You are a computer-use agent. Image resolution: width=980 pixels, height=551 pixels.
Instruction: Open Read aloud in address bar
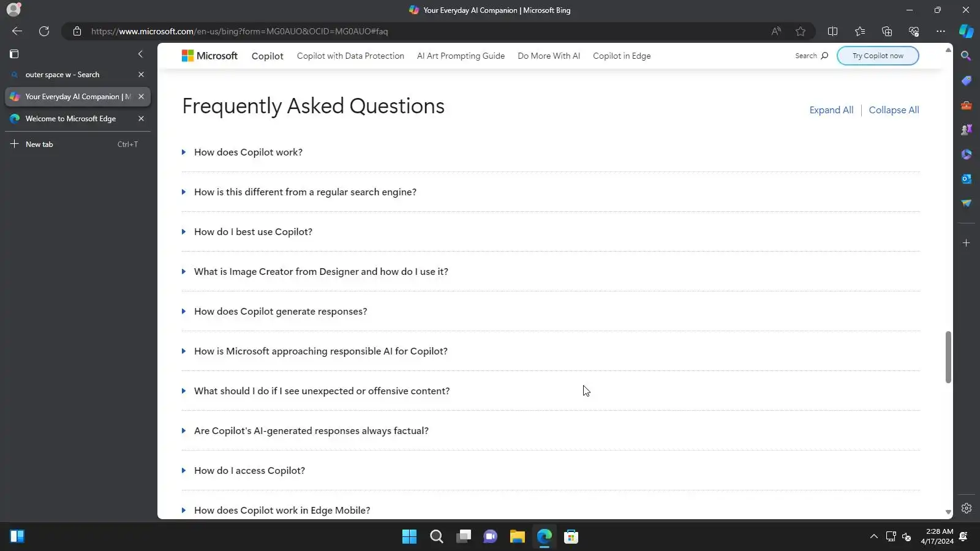(776, 31)
